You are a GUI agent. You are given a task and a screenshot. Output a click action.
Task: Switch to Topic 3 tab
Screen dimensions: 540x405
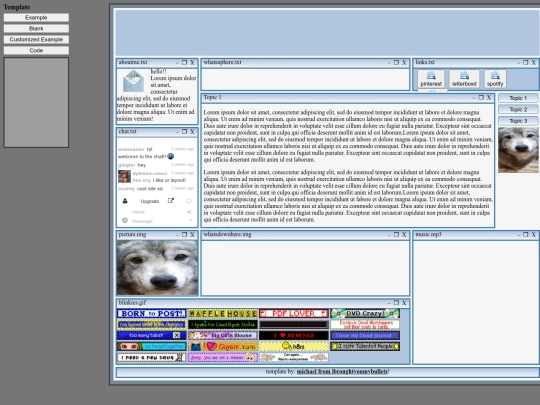518,121
